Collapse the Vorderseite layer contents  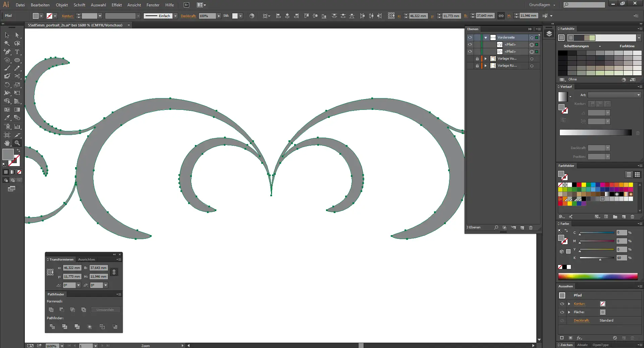tap(486, 37)
